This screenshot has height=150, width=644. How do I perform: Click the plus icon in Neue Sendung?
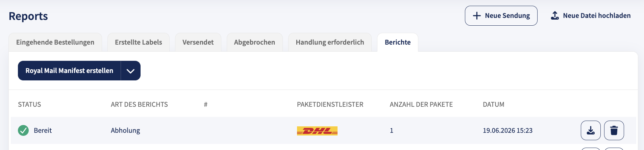click(477, 16)
